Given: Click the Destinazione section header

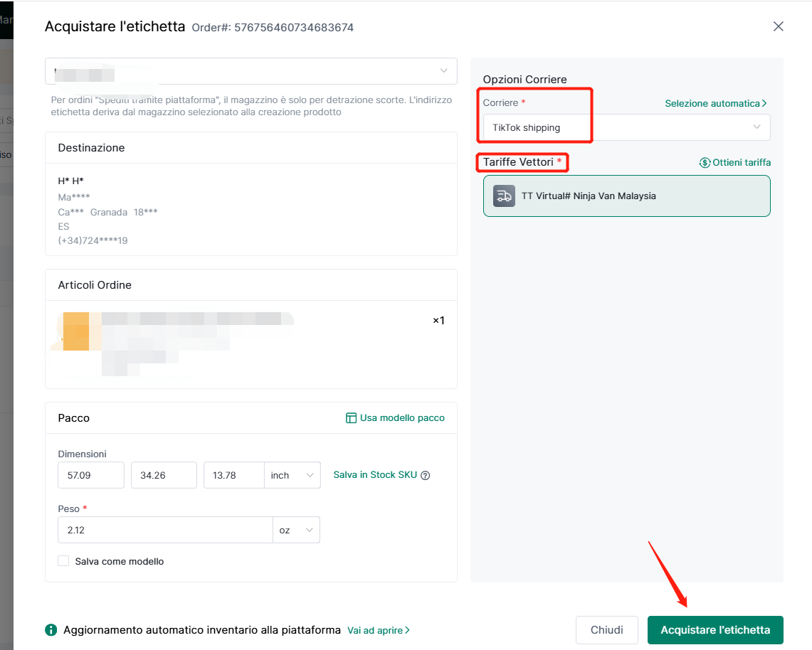Looking at the screenshot, I should [x=91, y=147].
